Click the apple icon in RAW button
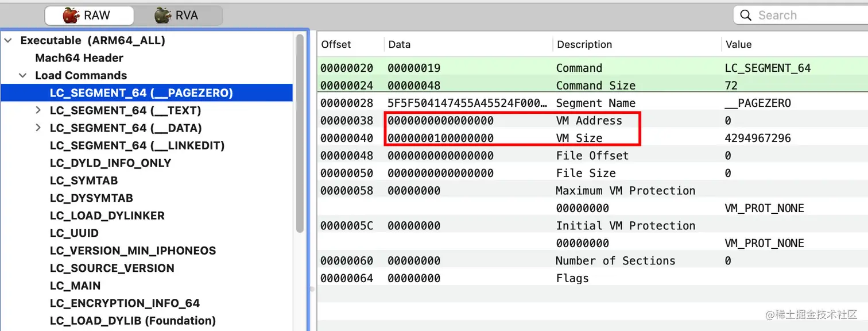This screenshot has width=868, height=331. [71, 16]
